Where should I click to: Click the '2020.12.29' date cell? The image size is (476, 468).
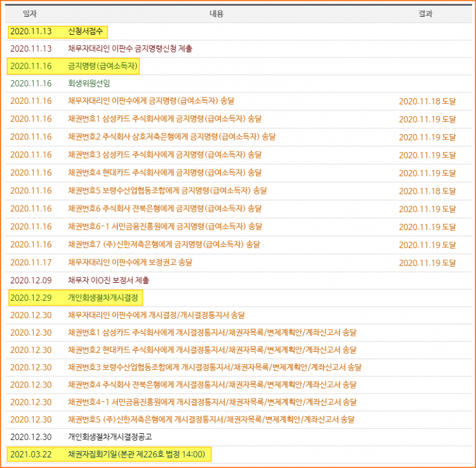(31, 298)
